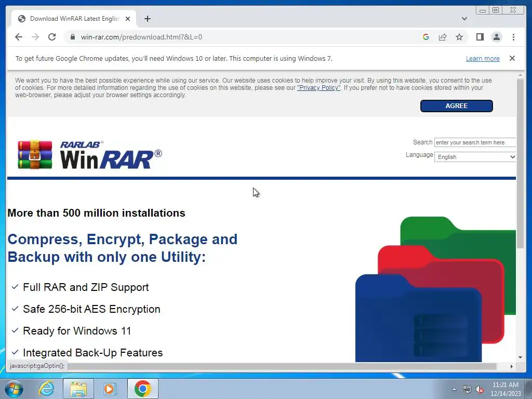Reload the WinRAR download page
Image resolution: width=532 pixels, height=399 pixels.
point(52,37)
